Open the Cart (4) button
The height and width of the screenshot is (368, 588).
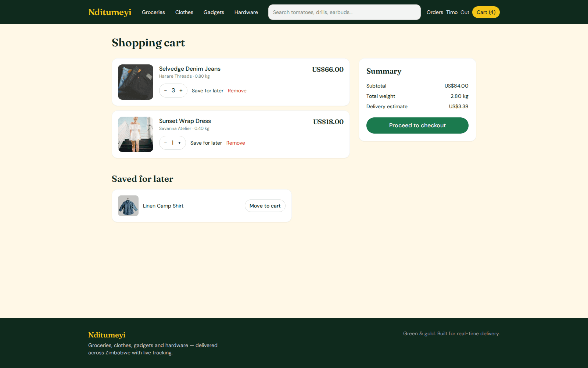(486, 12)
